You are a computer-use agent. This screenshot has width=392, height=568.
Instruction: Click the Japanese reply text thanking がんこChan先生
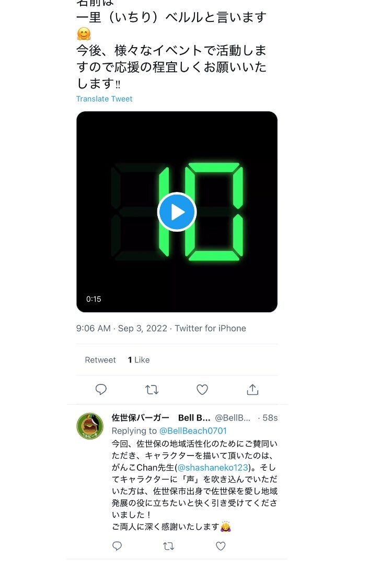coord(194,485)
